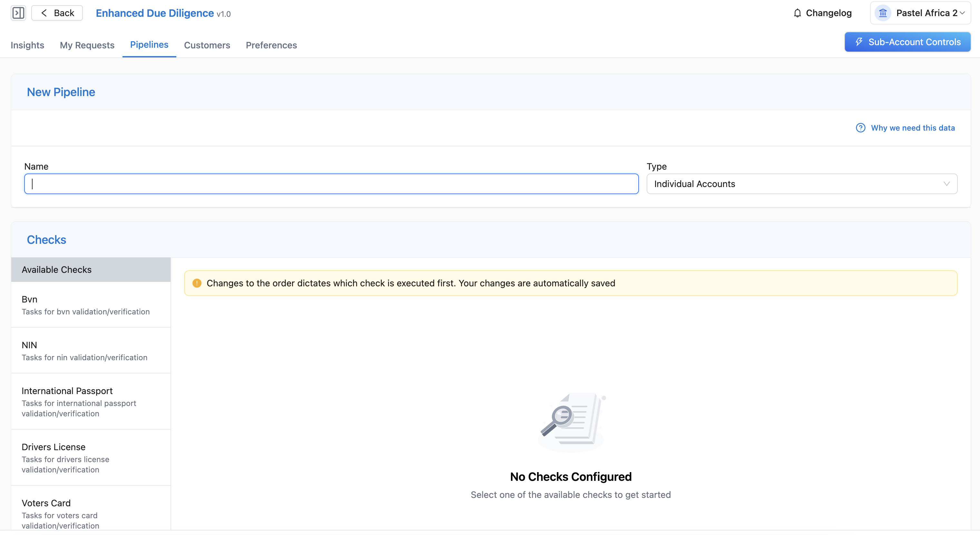Click the Type dropdown chevron arrow
The width and height of the screenshot is (980, 535).
946,184
